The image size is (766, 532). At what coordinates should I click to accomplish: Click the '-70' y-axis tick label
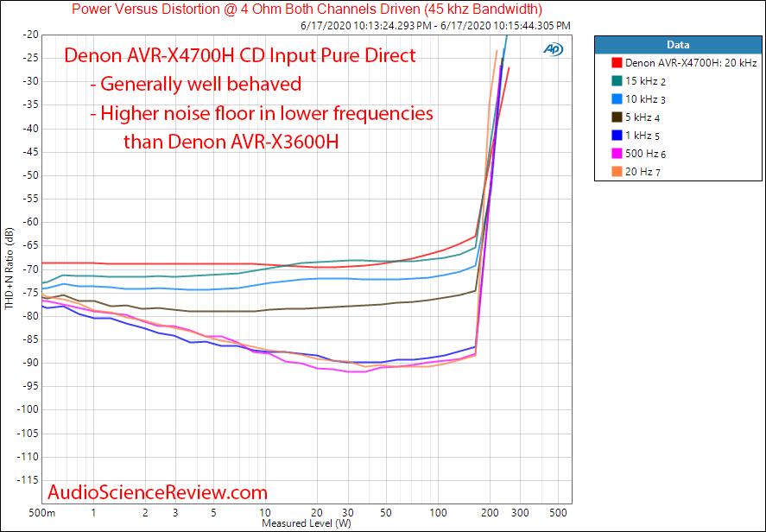coord(30,269)
